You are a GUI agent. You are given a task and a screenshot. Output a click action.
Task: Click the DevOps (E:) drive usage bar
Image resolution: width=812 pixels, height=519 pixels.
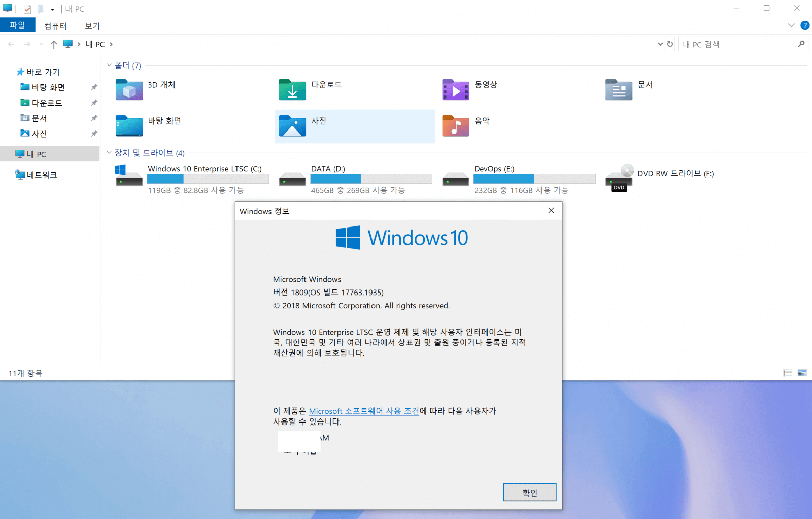(x=534, y=179)
